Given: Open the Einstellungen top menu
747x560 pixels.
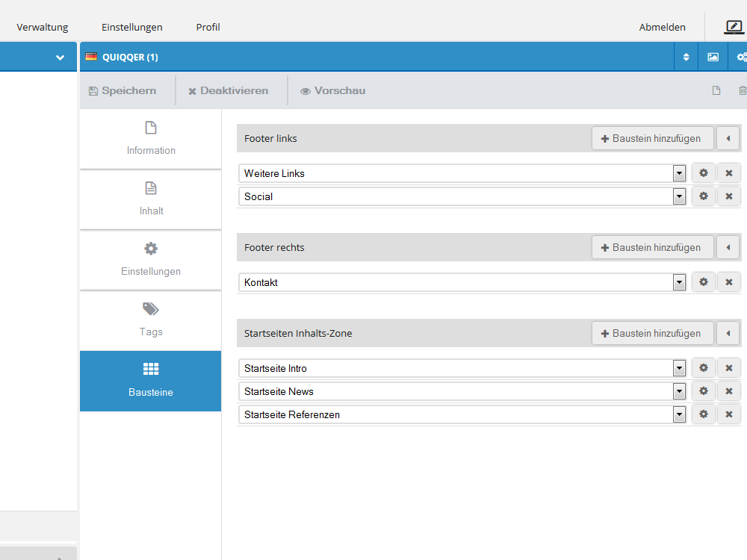Looking at the screenshot, I should click(132, 27).
